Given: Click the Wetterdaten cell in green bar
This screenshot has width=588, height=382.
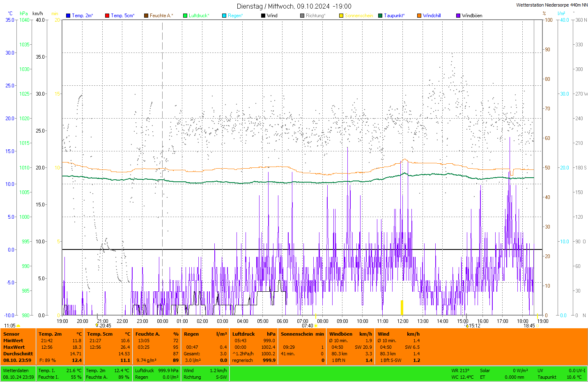Looking at the screenshot, I should point(16,371).
